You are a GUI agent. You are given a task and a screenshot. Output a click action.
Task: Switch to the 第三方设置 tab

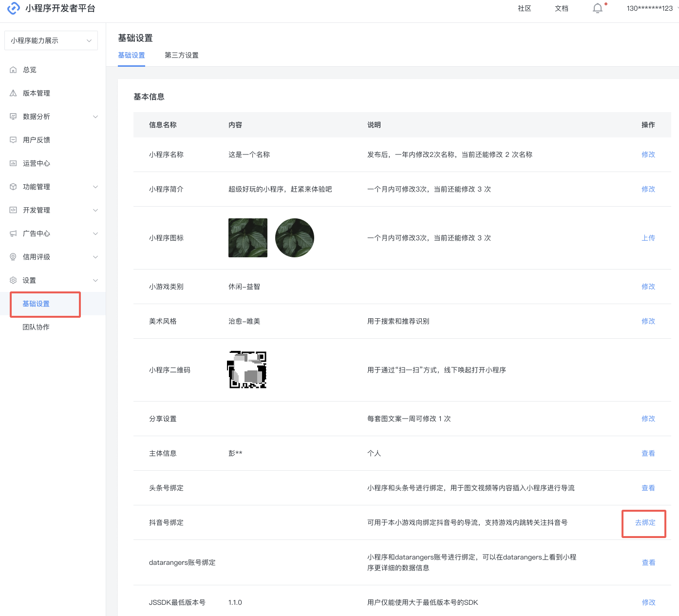[x=181, y=55]
